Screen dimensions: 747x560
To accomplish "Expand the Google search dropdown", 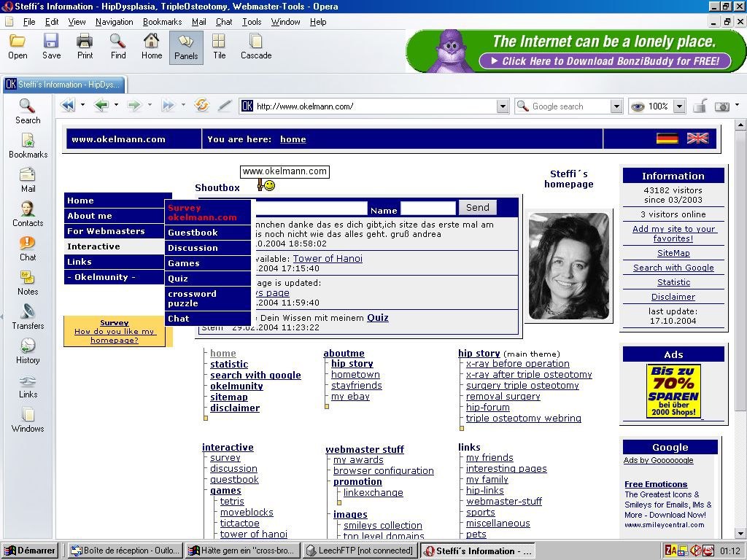I will (616, 106).
